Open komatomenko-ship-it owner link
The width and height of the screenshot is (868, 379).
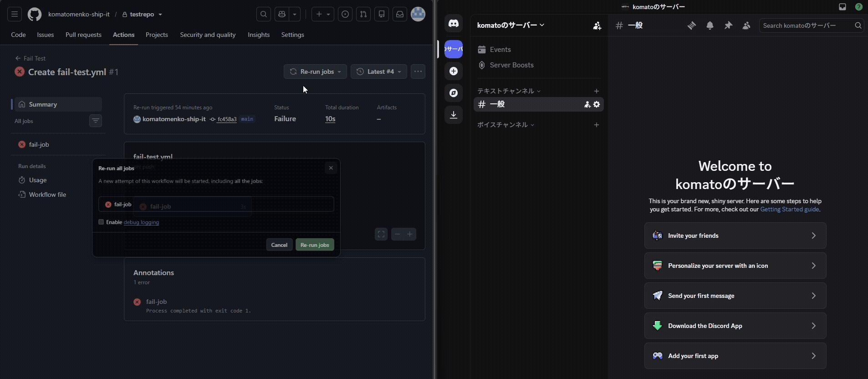tap(79, 15)
